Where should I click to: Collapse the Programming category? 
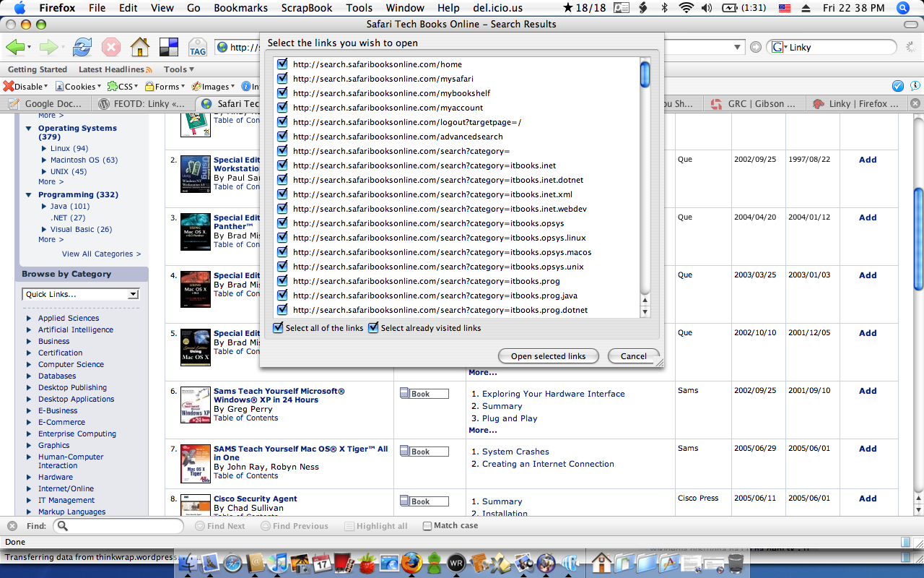(30, 194)
